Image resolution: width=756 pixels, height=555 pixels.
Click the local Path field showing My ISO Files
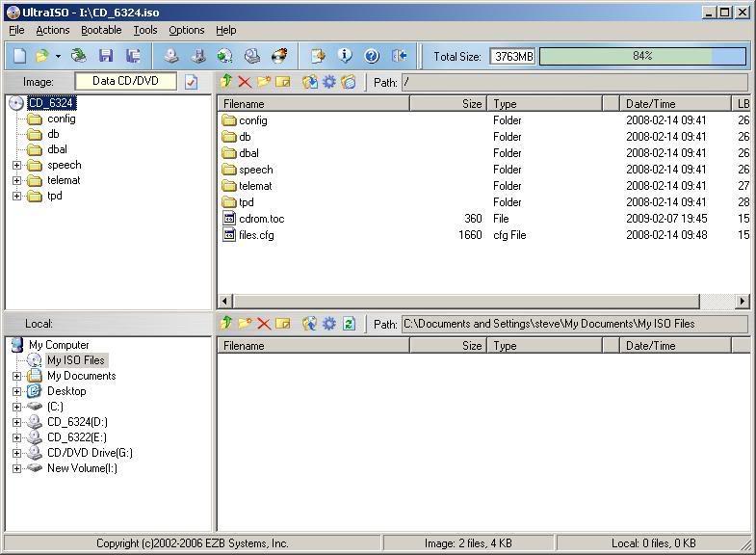click(575, 324)
